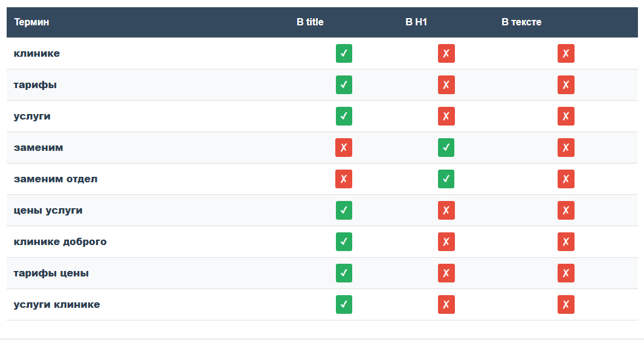
Task: Click green check in title column for тарифы row
Action: (x=344, y=85)
